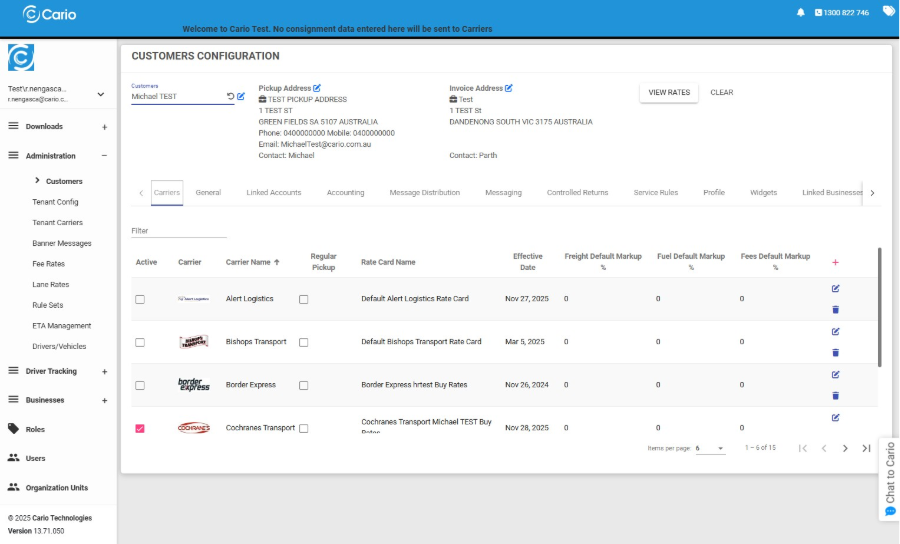Reset the customer selection with undo icon

[x=230, y=97]
